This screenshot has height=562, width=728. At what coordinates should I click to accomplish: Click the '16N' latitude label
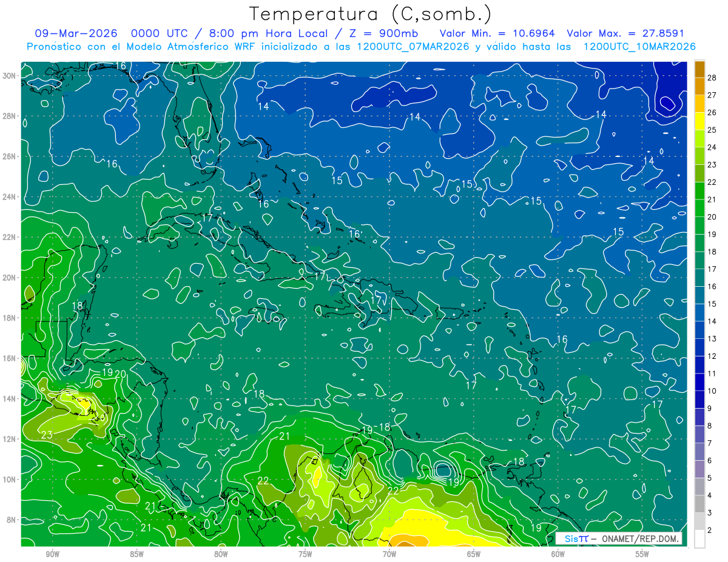pyautogui.click(x=10, y=358)
